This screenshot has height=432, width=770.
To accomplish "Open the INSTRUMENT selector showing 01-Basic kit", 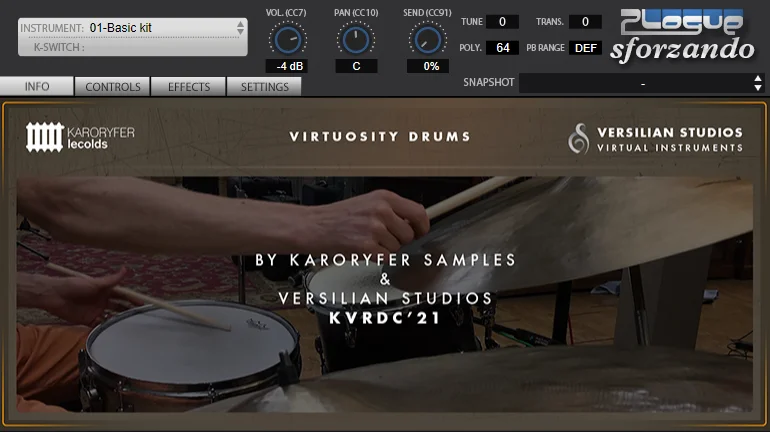I will pos(133,28).
